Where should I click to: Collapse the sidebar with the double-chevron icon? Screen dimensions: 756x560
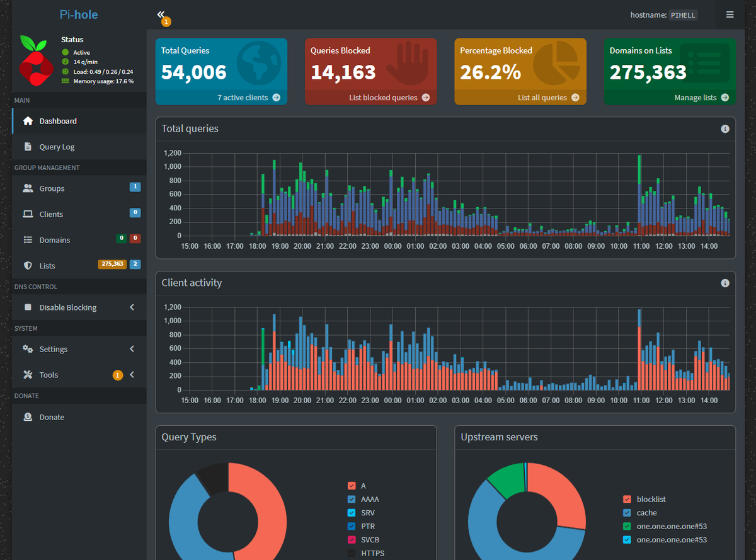pyautogui.click(x=161, y=14)
